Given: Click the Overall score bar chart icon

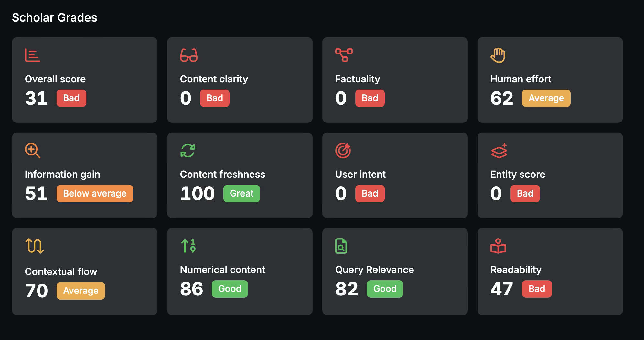Looking at the screenshot, I should coord(33,55).
